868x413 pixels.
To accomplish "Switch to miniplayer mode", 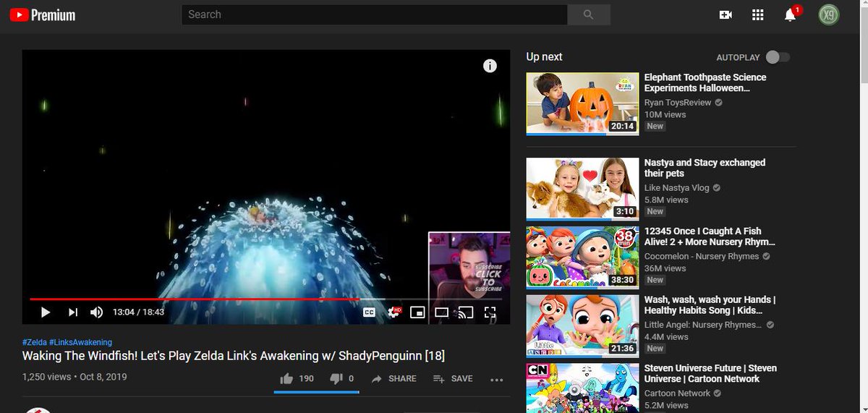I will tap(417, 312).
